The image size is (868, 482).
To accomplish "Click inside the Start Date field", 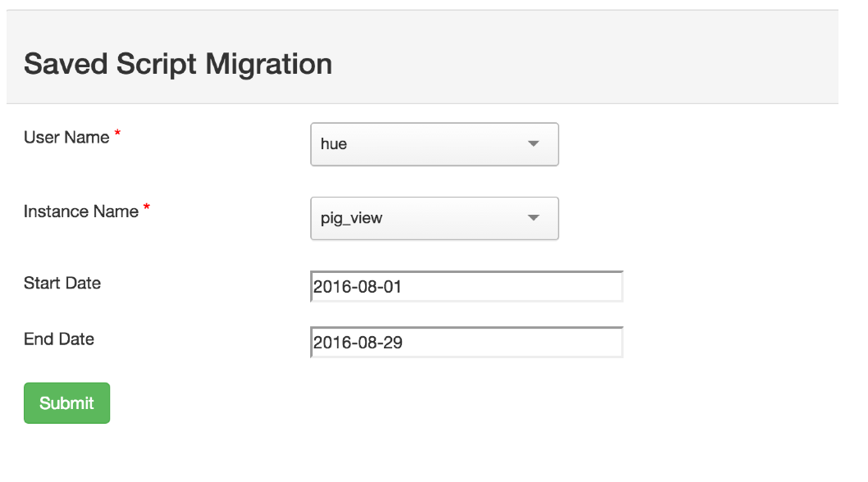I will (x=466, y=286).
